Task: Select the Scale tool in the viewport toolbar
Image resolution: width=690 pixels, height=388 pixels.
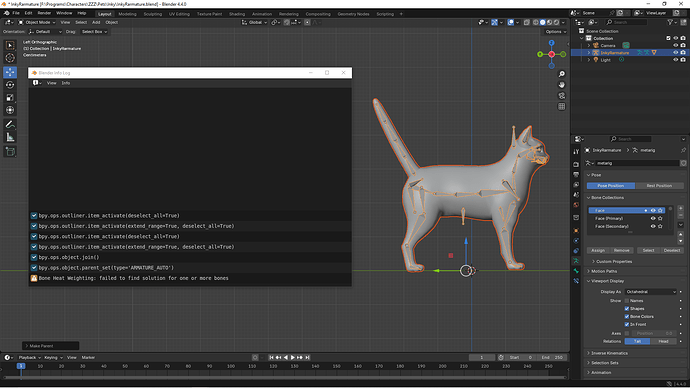Action: click(10, 98)
